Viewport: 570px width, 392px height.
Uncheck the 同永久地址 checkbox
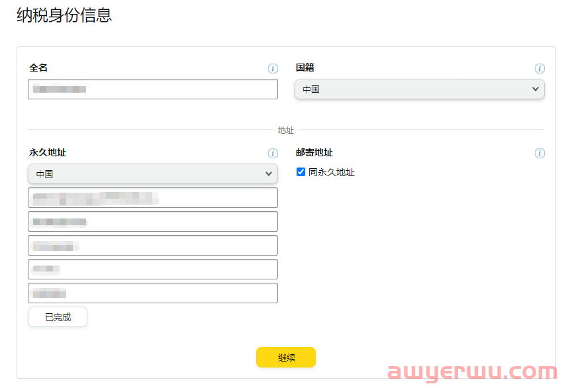click(x=301, y=172)
